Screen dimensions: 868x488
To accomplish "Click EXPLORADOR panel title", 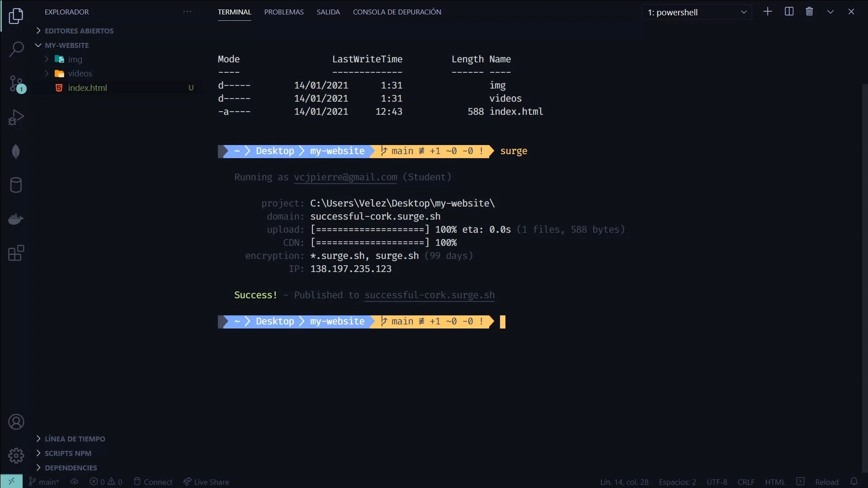I will pos(66,12).
